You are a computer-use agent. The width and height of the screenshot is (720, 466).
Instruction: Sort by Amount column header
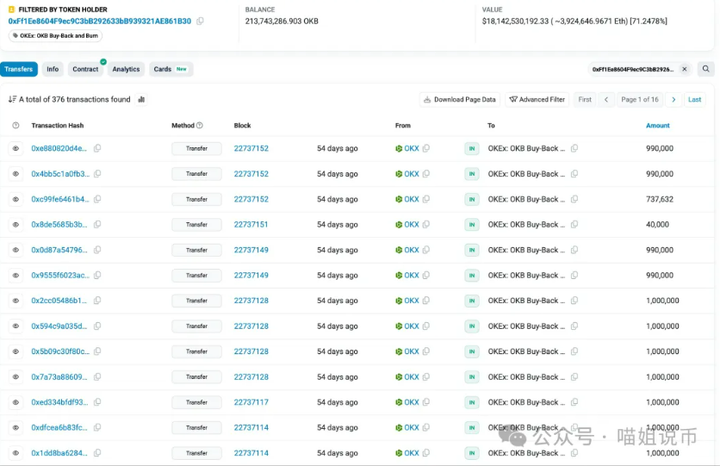pyautogui.click(x=658, y=125)
